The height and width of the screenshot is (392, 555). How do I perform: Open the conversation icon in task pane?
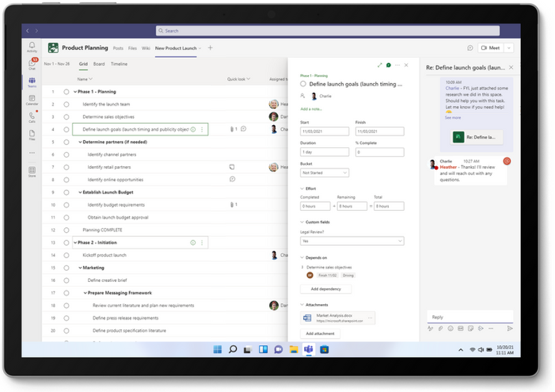(x=389, y=65)
